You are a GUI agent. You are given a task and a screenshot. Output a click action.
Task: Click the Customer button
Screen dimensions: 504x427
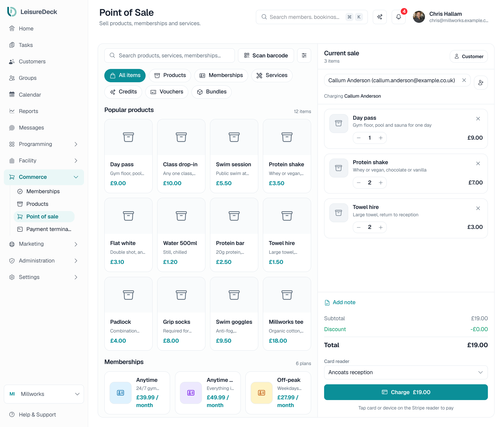pyautogui.click(x=469, y=56)
